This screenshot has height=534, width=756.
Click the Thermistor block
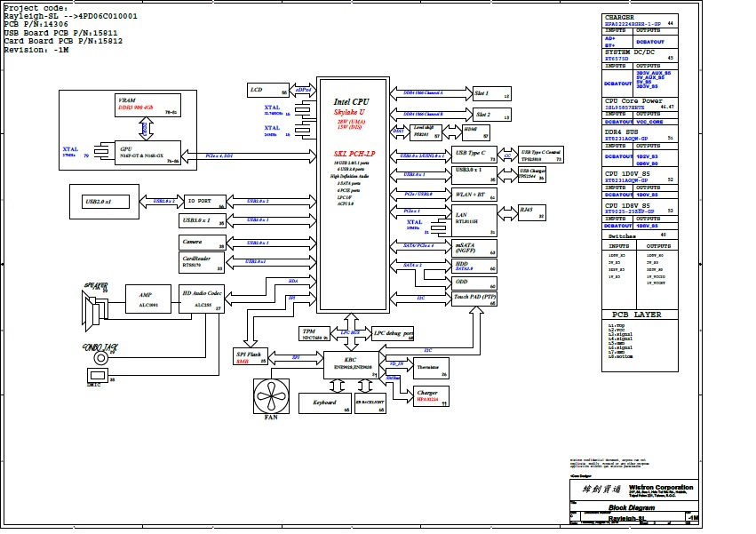pos(431,368)
